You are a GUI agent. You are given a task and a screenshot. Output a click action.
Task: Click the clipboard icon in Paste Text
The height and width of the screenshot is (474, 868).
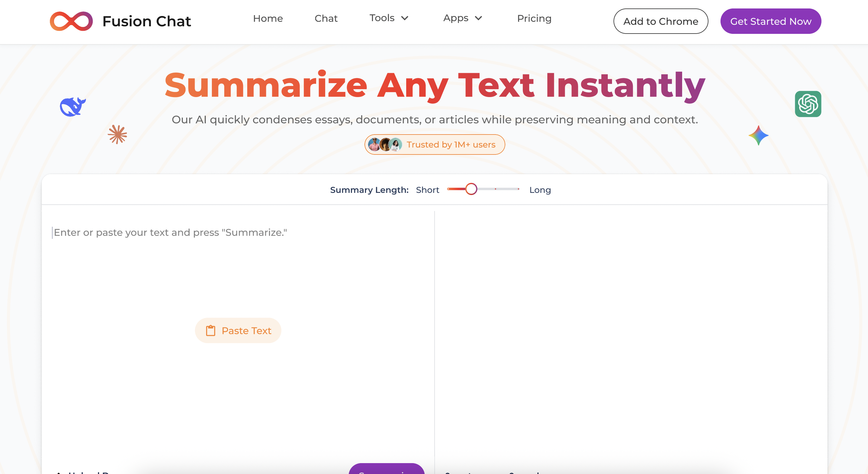click(211, 330)
